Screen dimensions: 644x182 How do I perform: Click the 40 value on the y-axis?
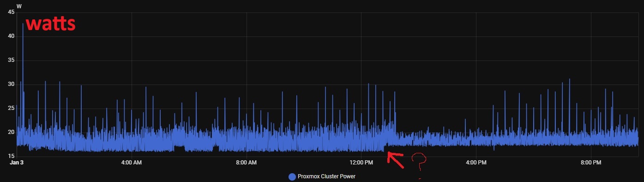coord(11,36)
